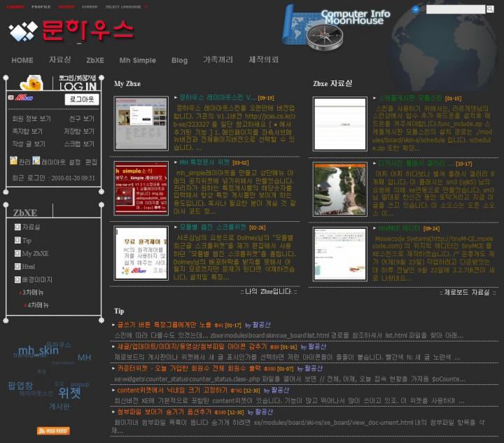Open Tip post 글쓰기 버튼 특정그룹에게만 노출
This screenshot has width=504, height=443.
164,325
